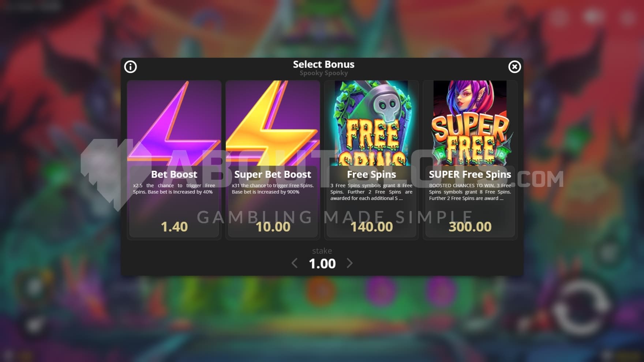The width and height of the screenshot is (644, 362).
Task: Select the purple lightning Bet Boost artwork
Action: pyautogui.click(x=174, y=123)
